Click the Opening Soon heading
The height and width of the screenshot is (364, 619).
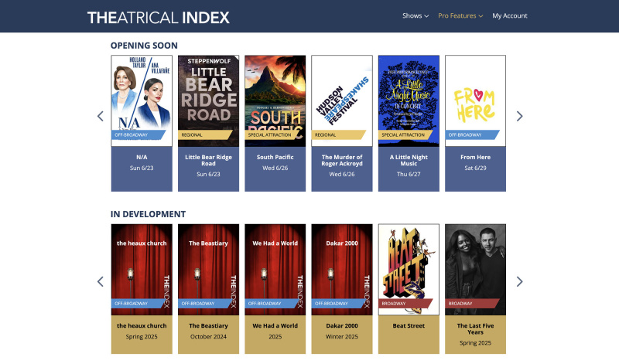pyautogui.click(x=144, y=46)
